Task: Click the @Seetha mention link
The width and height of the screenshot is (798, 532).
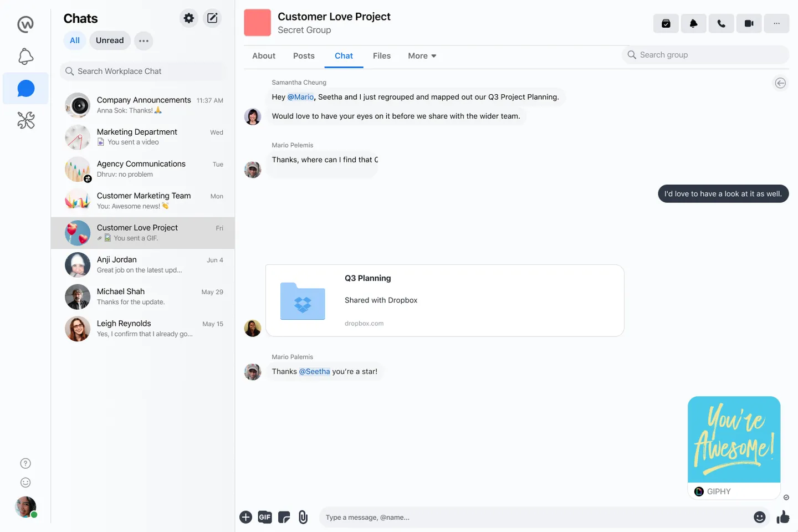Action: [x=314, y=372]
